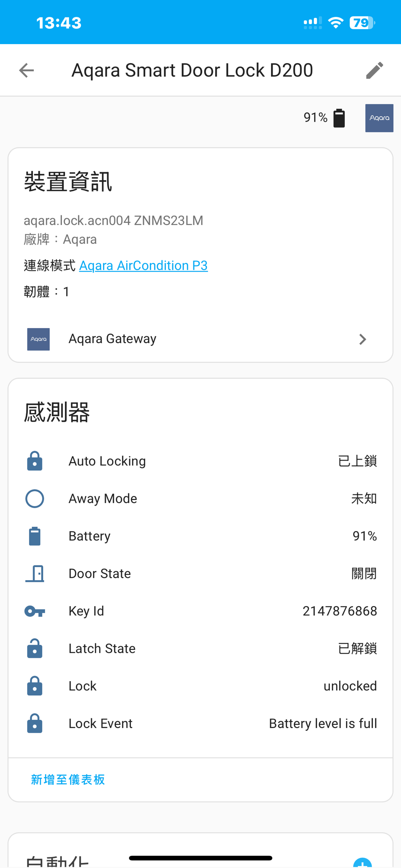Tap the back arrow icon
401x868 pixels.
(x=27, y=70)
